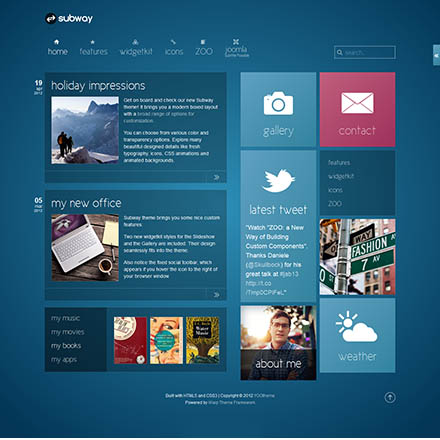Open the icons menu item
The height and width of the screenshot is (440, 440).
pyautogui.click(x=174, y=52)
